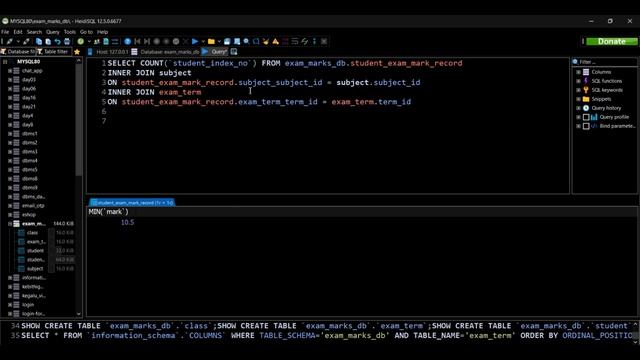
Task: Click the save SQL file icon
Action: point(227,42)
